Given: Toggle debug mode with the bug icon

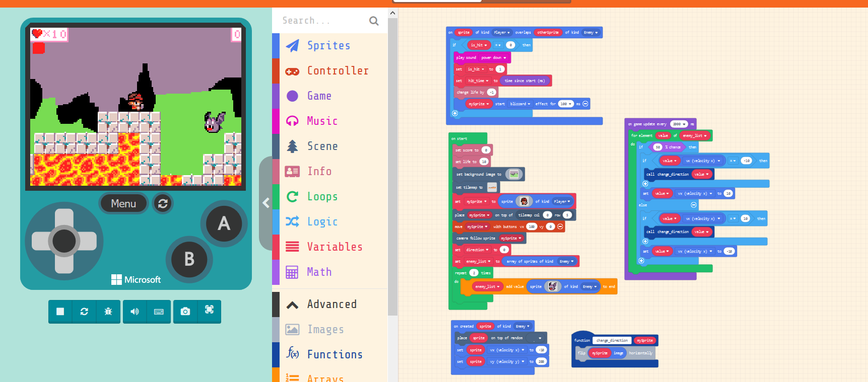Looking at the screenshot, I should [108, 312].
